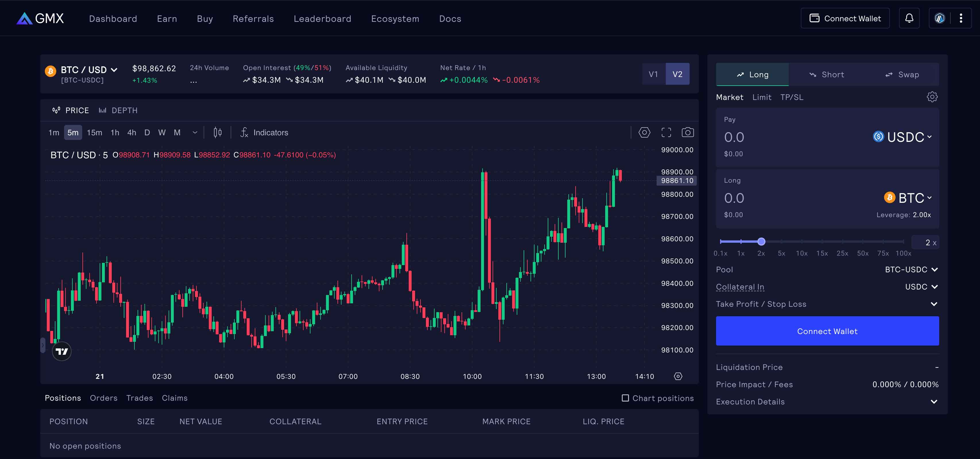Image resolution: width=980 pixels, height=459 pixels.
Task: Open Earn page
Action: click(x=167, y=19)
